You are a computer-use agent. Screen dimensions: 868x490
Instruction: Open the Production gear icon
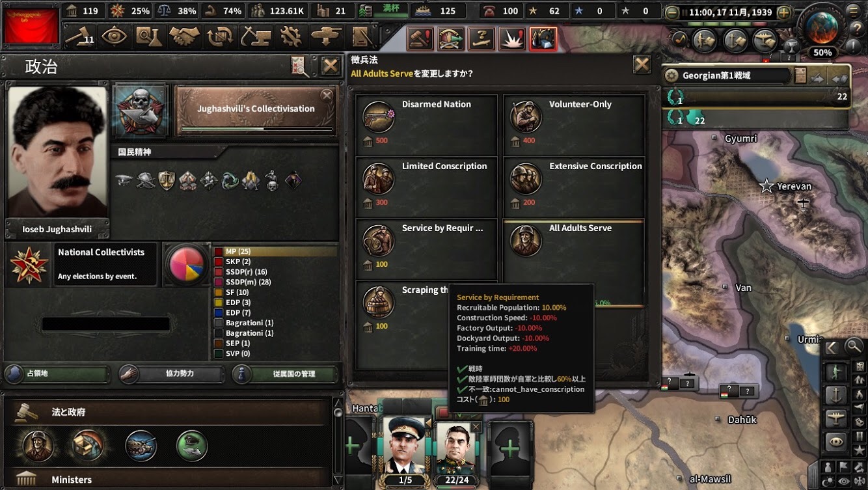pos(291,36)
